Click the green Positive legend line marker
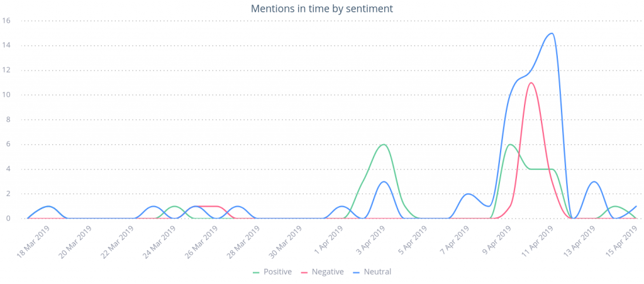The height and width of the screenshot is (284, 644). coord(256,272)
